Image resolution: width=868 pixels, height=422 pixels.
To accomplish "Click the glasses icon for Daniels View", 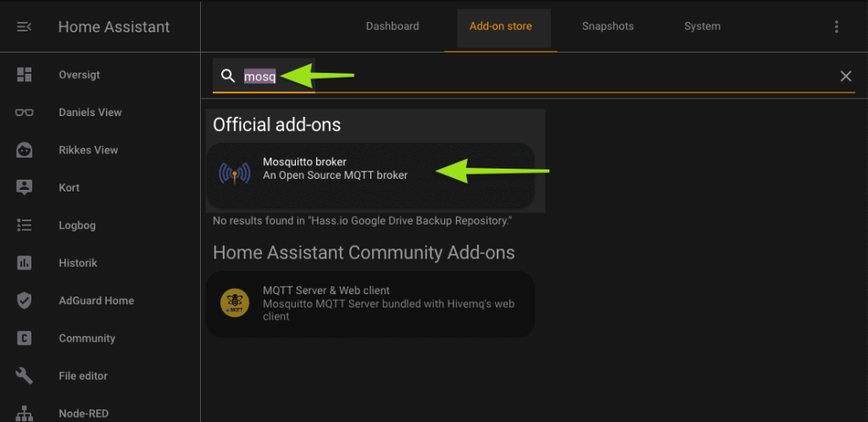I will (25, 112).
